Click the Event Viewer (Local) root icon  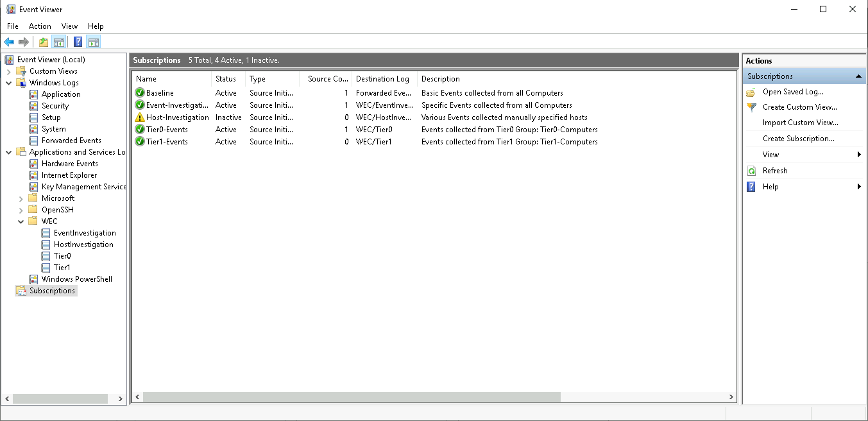click(10, 60)
